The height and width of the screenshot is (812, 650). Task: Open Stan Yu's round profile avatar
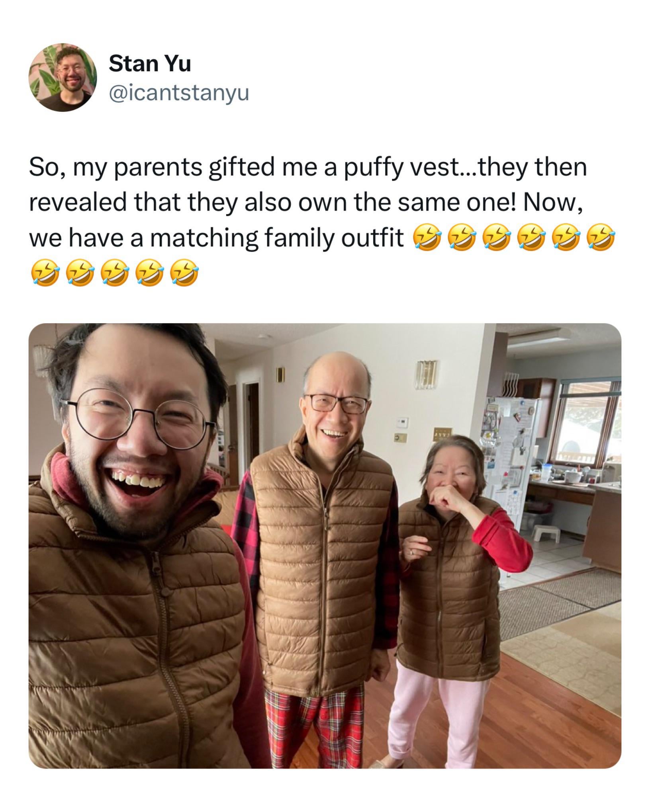[63, 77]
